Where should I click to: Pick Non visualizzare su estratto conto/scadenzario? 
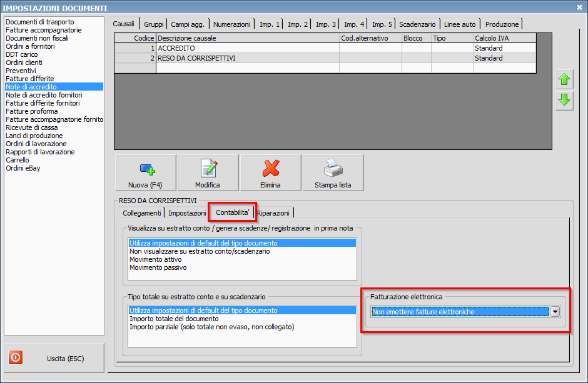point(200,251)
